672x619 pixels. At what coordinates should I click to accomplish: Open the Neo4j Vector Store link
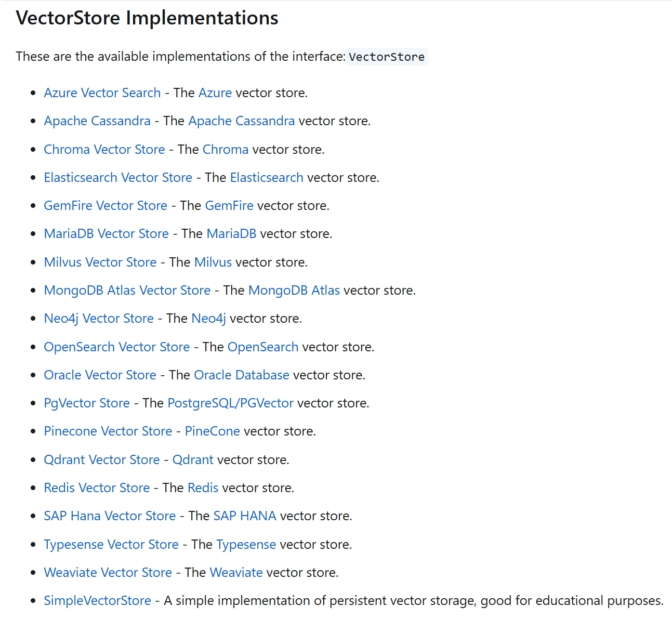tap(99, 319)
